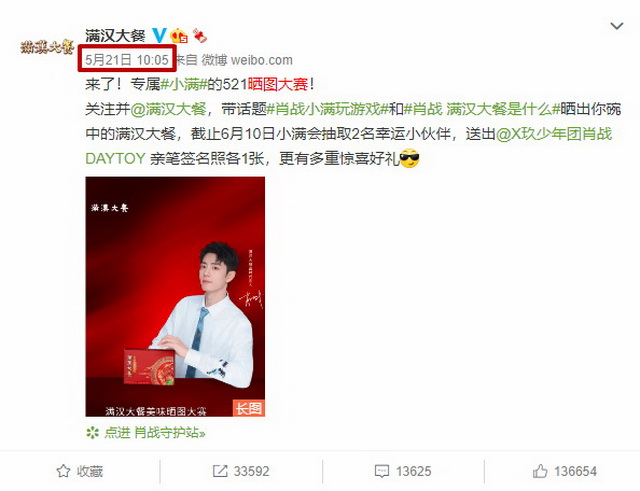Screen dimensions: 640x491
Task: Open the 满汉大餐 account name
Action: 116,36
